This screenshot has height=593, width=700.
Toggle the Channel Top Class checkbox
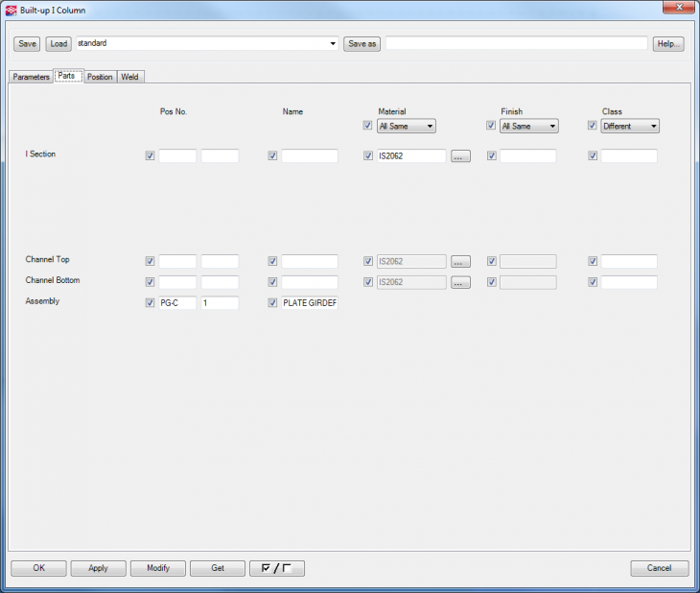point(593,261)
